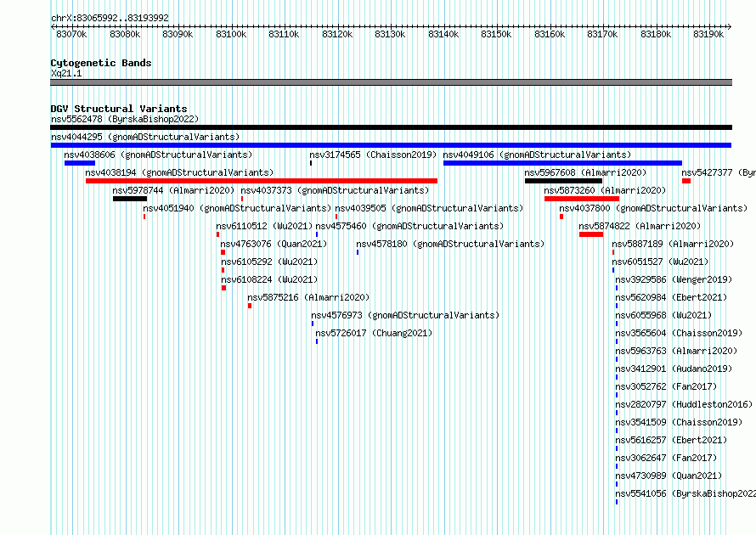
Task: Select the long red nsv4038194 bar
Action: click(262, 181)
